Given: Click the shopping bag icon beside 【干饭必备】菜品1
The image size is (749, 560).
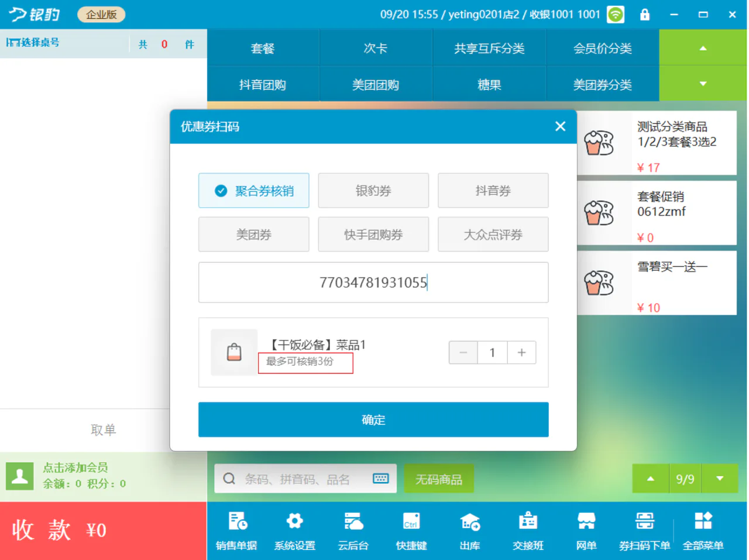Looking at the screenshot, I should coord(234,352).
